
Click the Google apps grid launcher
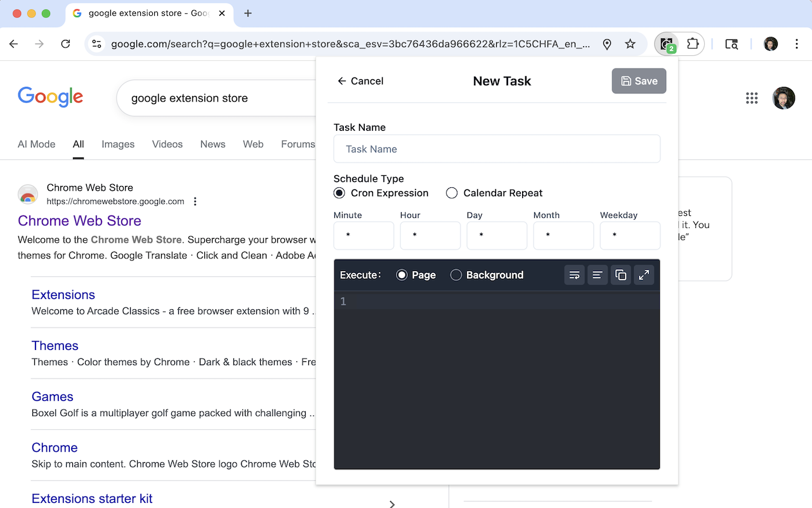pyautogui.click(x=752, y=98)
